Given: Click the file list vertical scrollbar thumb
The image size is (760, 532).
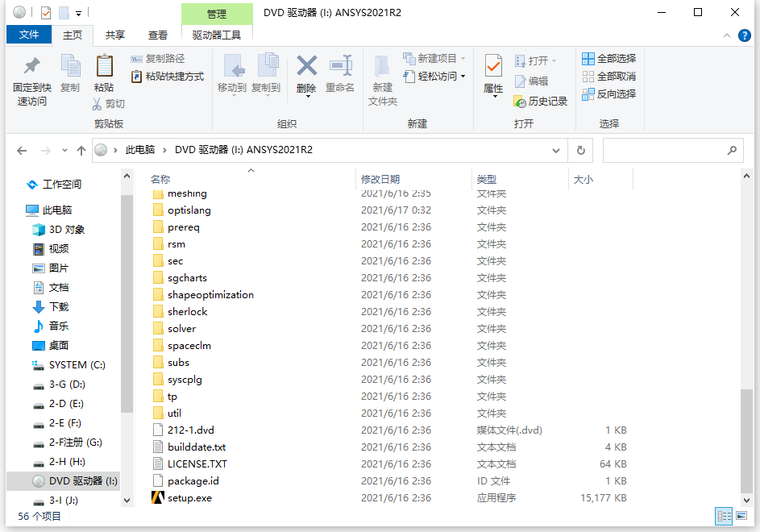Looking at the screenshot, I should [x=747, y=441].
